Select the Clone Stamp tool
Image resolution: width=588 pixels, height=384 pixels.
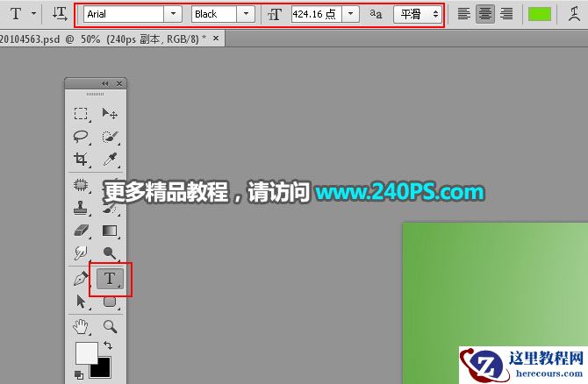click(81, 208)
